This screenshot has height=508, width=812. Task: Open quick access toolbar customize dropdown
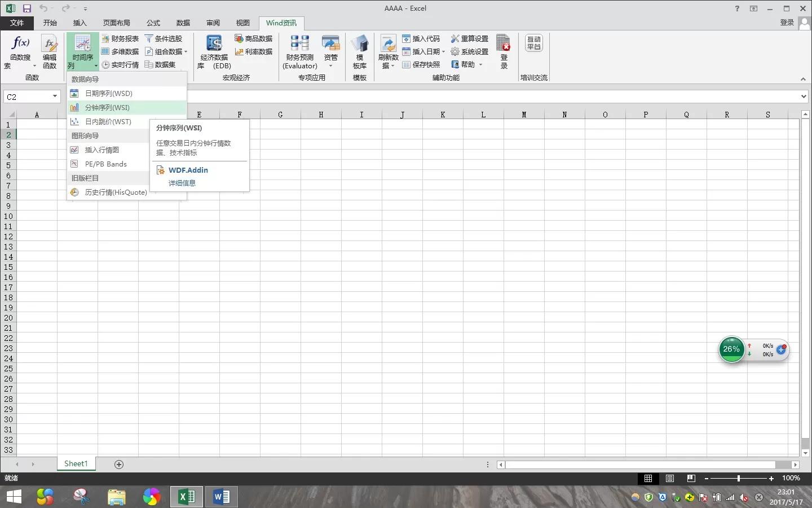point(85,9)
